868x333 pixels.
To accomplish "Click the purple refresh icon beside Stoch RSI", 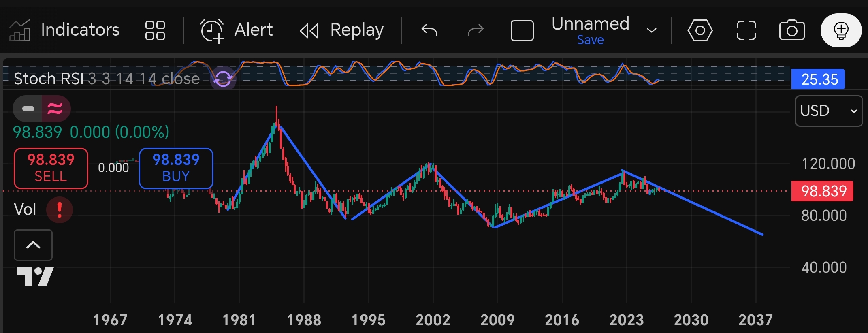I will [x=223, y=78].
